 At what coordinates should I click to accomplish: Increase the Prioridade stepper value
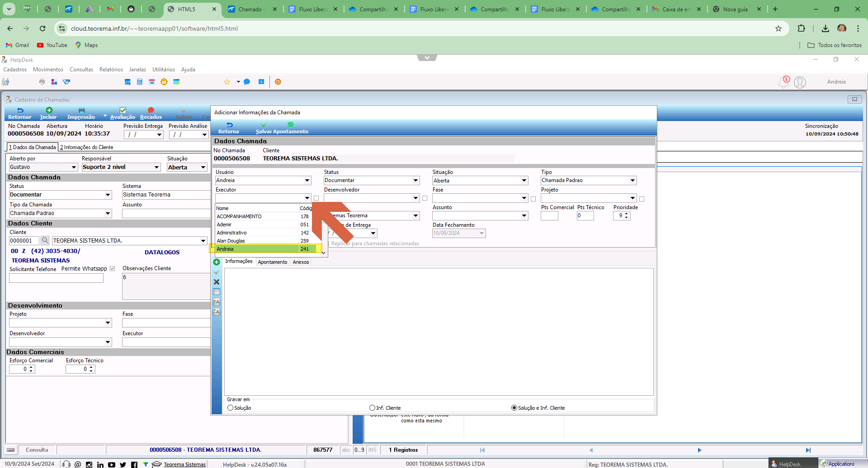(x=627, y=214)
